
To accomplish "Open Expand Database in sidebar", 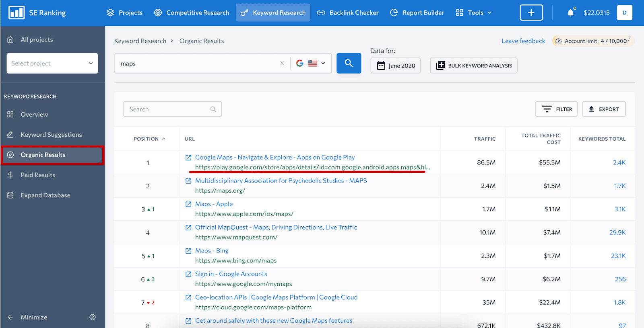I will [x=39, y=195].
